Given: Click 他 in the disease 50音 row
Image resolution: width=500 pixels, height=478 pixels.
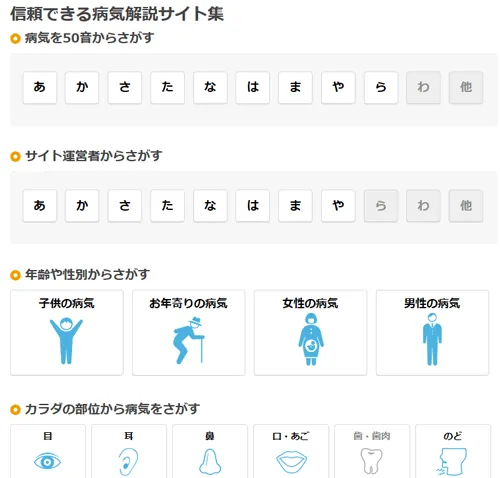Looking at the screenshot, I should [x=466, y=87].
